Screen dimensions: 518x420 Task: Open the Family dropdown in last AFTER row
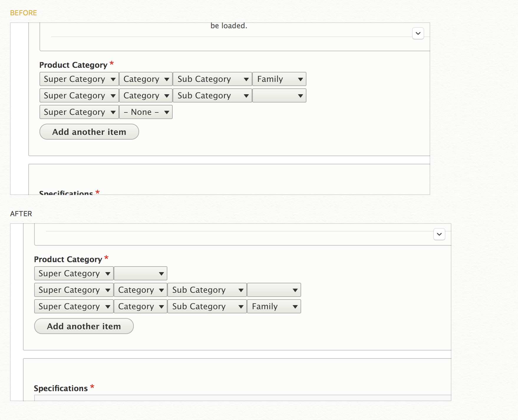274,306
